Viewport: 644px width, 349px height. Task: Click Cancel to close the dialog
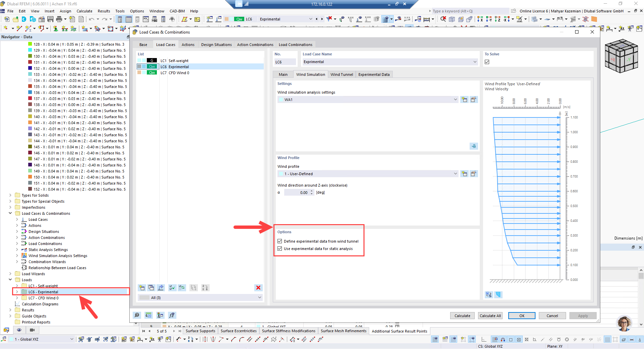point(552,316)
